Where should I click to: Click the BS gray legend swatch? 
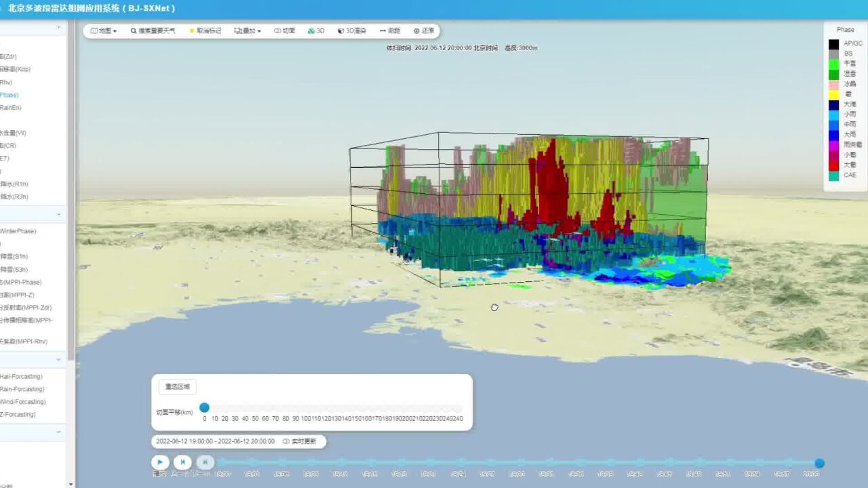[x=833, y=54]
